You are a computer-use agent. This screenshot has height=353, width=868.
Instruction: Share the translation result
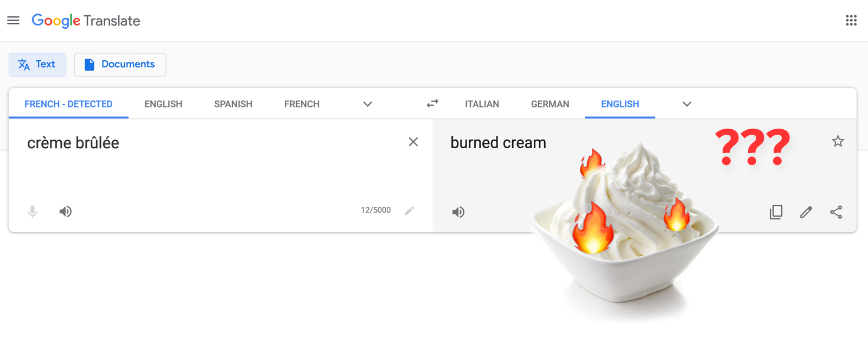(836, 212)
